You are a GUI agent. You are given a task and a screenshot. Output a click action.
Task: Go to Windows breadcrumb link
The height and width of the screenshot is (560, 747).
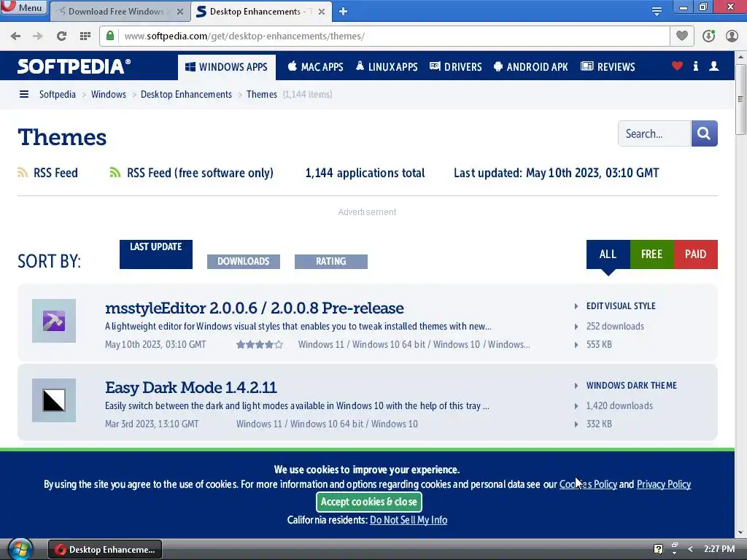click(x=109, y=94)
